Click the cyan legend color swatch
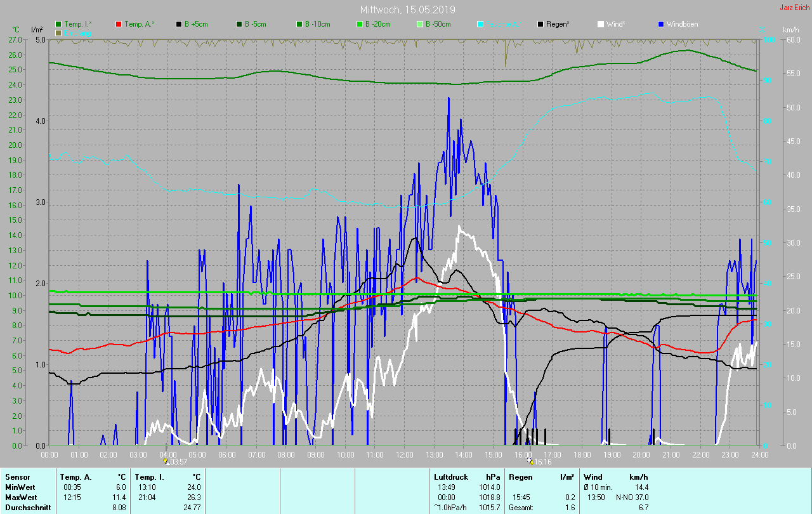Image resolution: width=812 pixels, height=514 pixels. (x=480, y=24)
